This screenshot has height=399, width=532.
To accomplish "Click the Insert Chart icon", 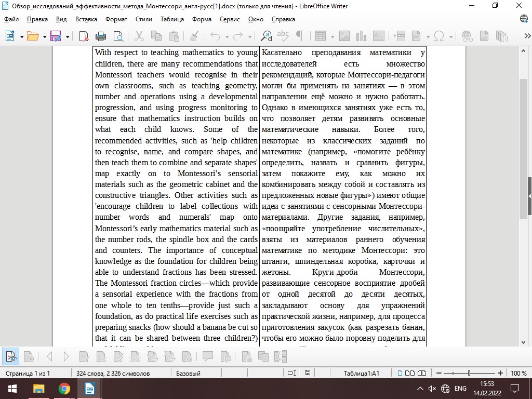I will [x=362, y=36].
